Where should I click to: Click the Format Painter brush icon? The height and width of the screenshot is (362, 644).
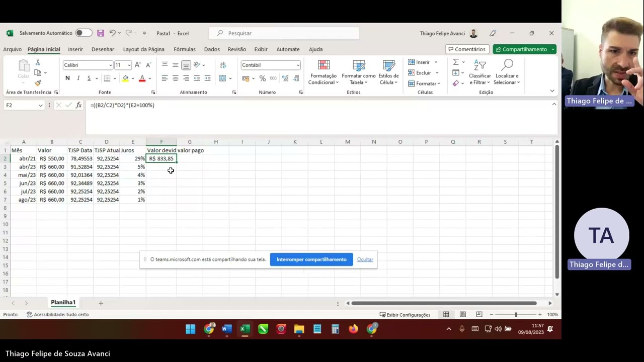coord(38,83)
